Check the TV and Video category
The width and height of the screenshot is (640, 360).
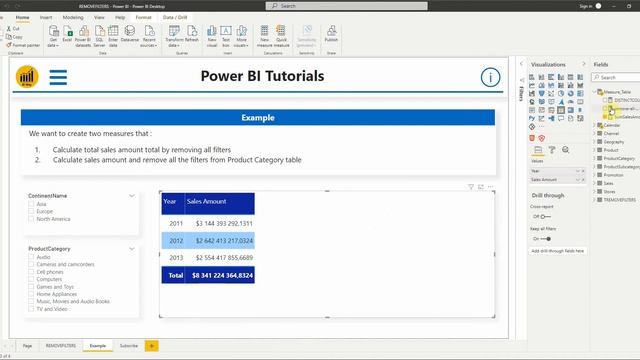31,309
